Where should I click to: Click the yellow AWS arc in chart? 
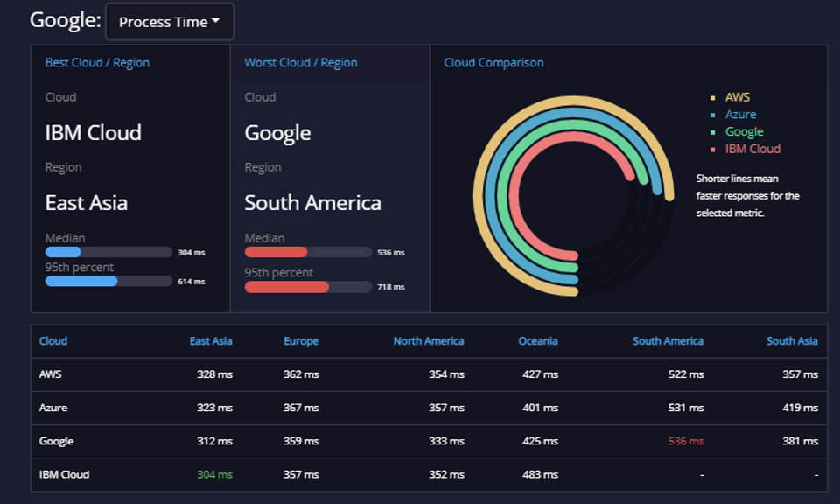[478, 195]
